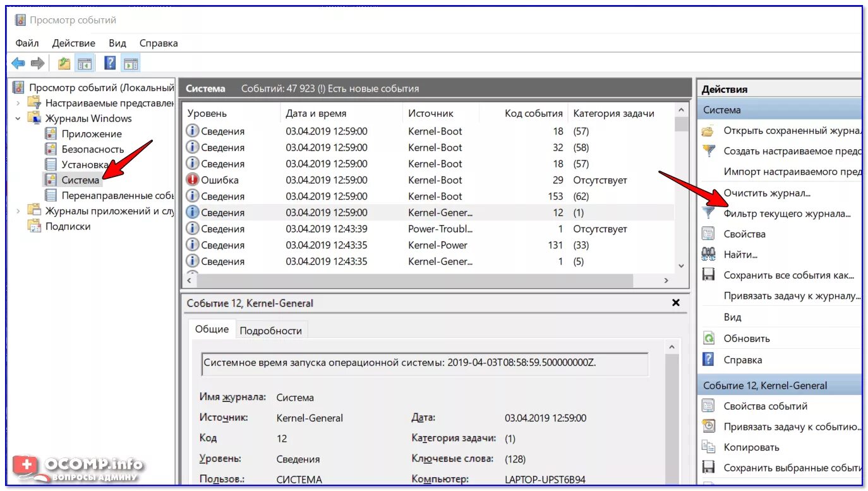Click the Приложение log icon in the tree

(x=51, y=134)
